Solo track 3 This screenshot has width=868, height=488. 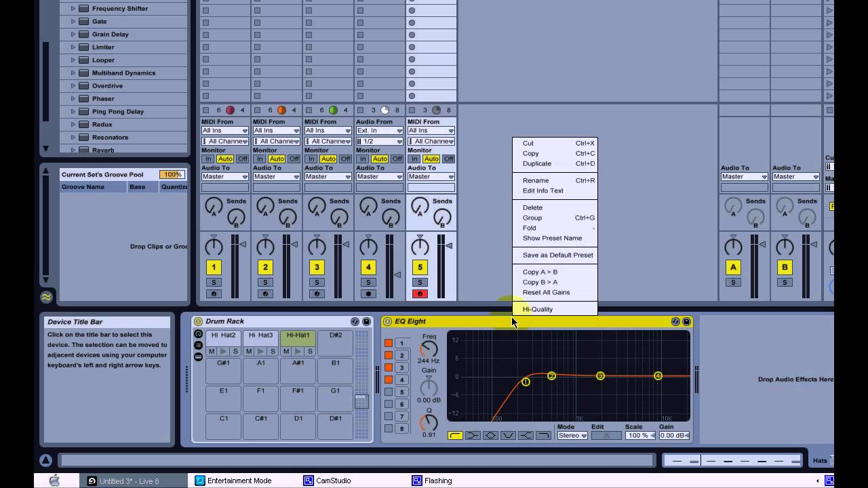click(x=317, y=282)
